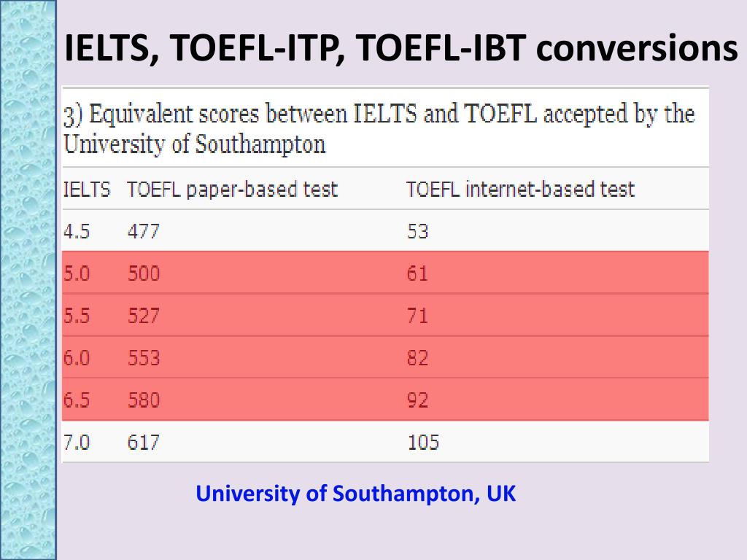Click the slide title IELTS, TOEFL-ITP, TOEFL-IBT conversions
This screenshot has height=560, width=747.
pyautogui.click(x=400, y=49)
